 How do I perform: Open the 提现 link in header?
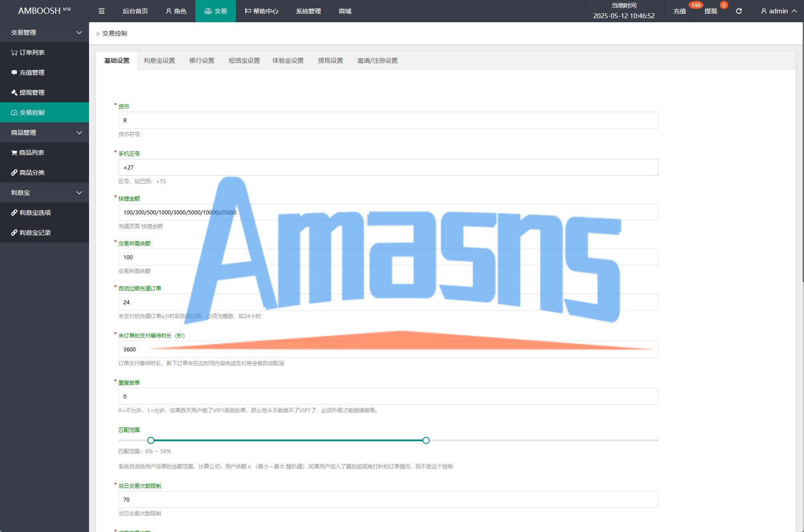[x=711, y=11]
